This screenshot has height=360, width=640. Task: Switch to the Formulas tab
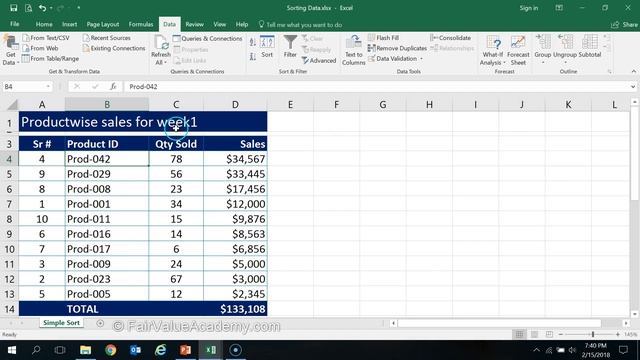[x=141, y=24]
